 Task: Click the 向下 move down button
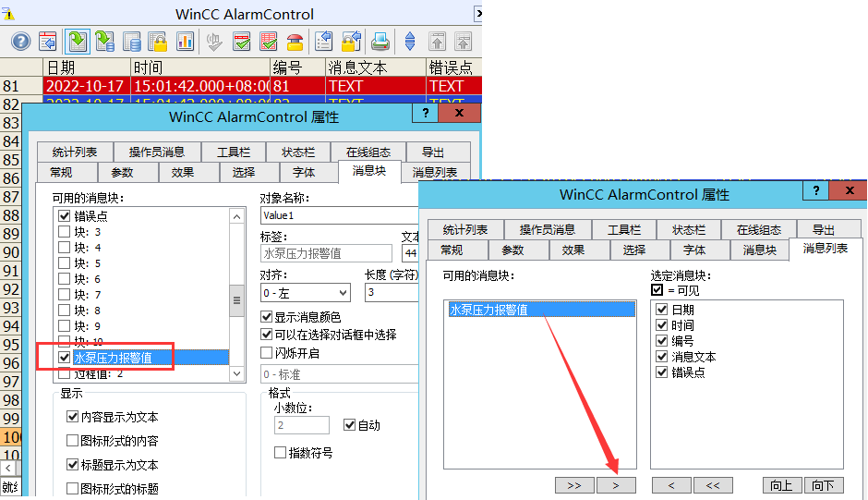[823, 485]
